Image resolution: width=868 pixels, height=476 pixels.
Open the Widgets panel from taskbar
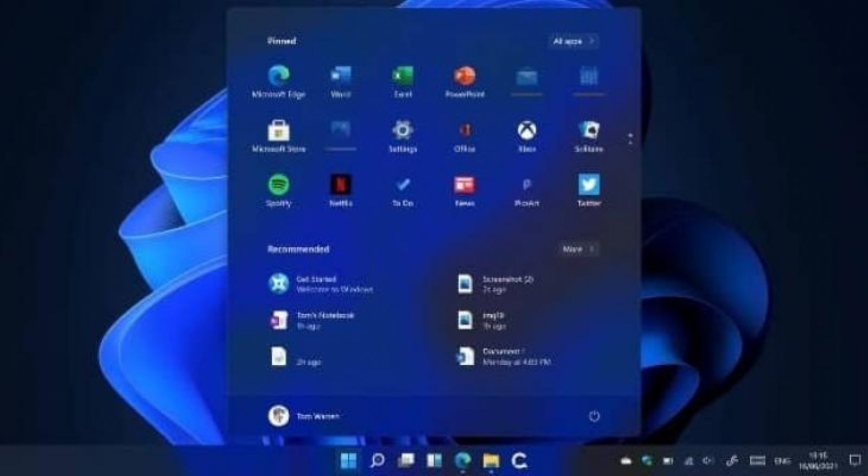point(434,460)
